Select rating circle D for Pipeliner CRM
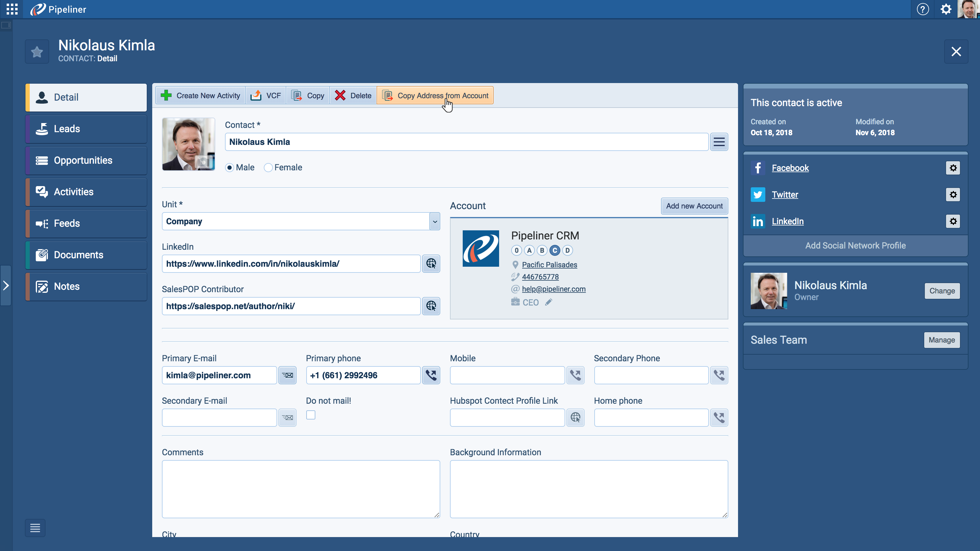 pos(567,250)
